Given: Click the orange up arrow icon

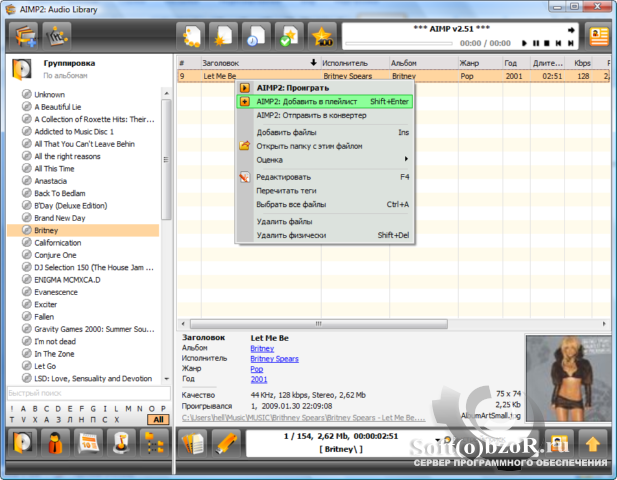Looking at the screenshot, I should [x=593, y=443].
